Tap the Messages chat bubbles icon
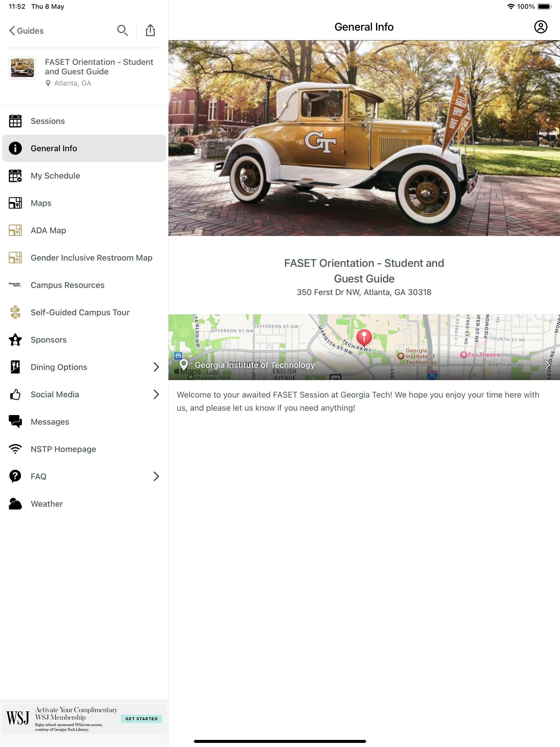560x747 pixels. coord(15,421)
